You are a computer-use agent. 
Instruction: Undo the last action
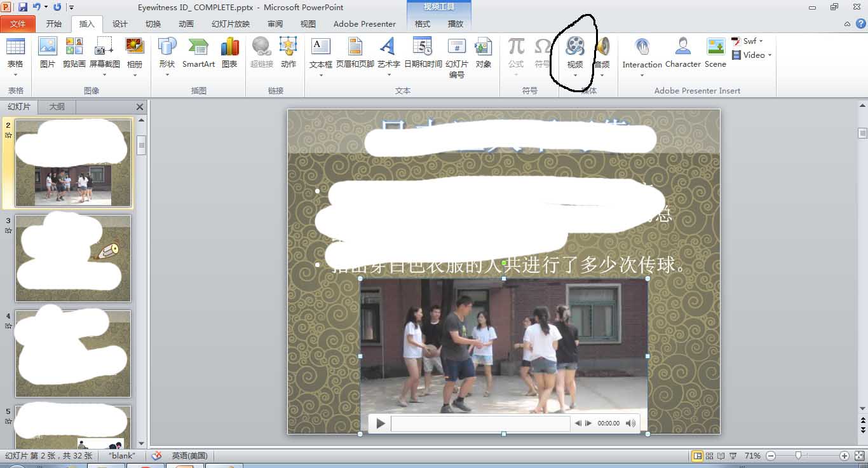pyautogui.click(x=36, y=7)
